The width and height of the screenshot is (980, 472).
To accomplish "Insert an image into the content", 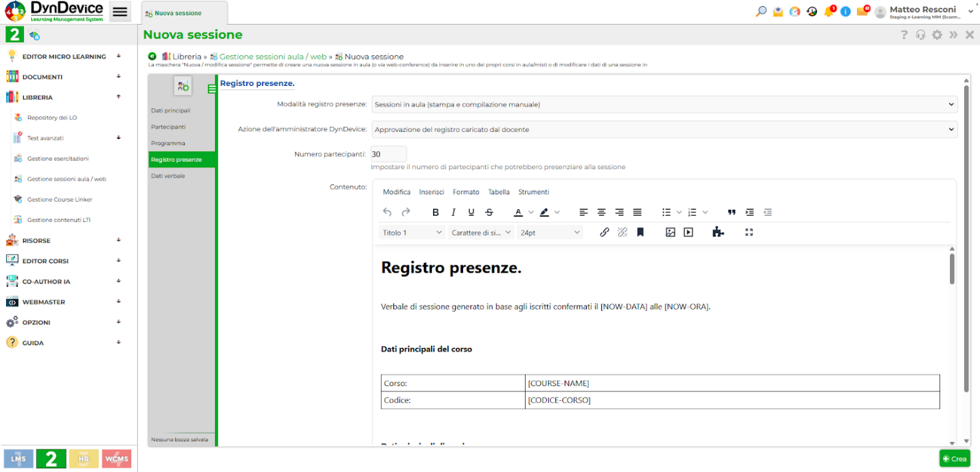I will pos(670,232).
